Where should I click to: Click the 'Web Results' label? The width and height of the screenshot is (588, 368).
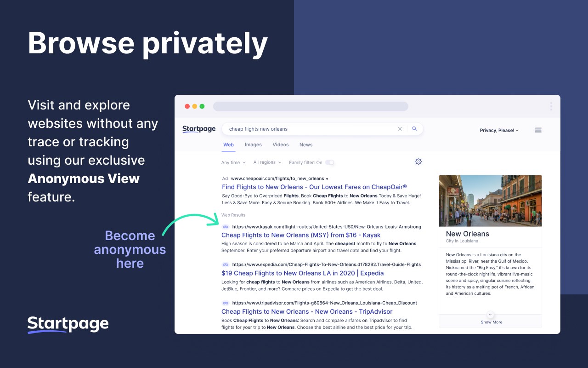pyautogui.click(x=233, y=215)
